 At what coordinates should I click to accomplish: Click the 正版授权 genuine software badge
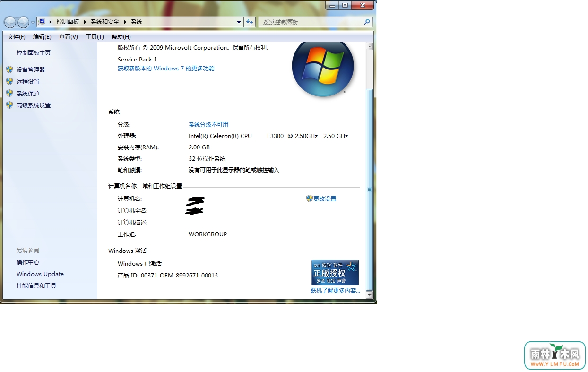[335, 272]
